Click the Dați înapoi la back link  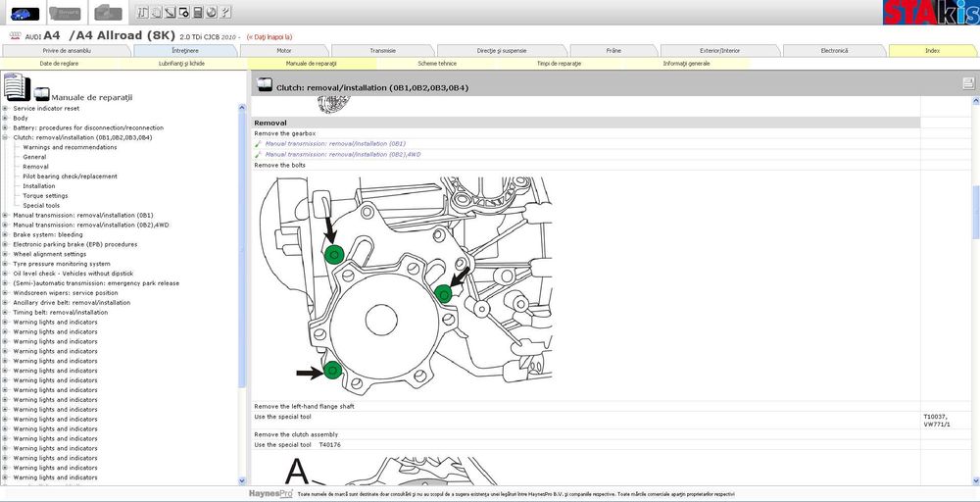tap(269, 37)
